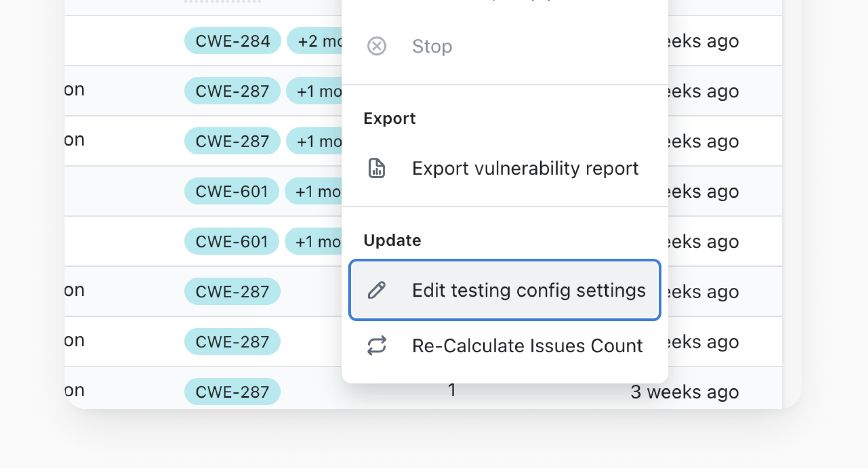
Task: Expand +1 more beside lower CWE-601
Action: (x=314, y=242)
